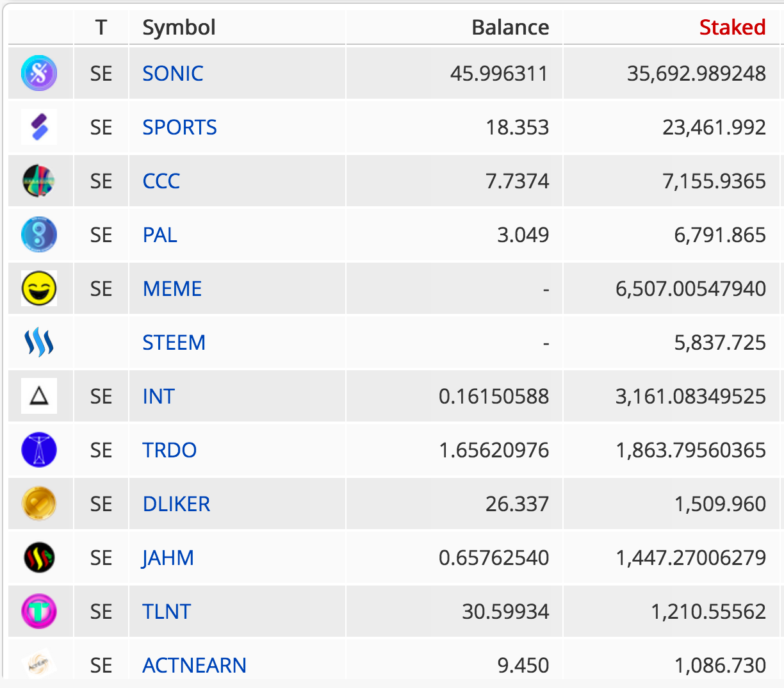Click the CCC token icon
Screen dimensions: 784x688
pos(39,181)
